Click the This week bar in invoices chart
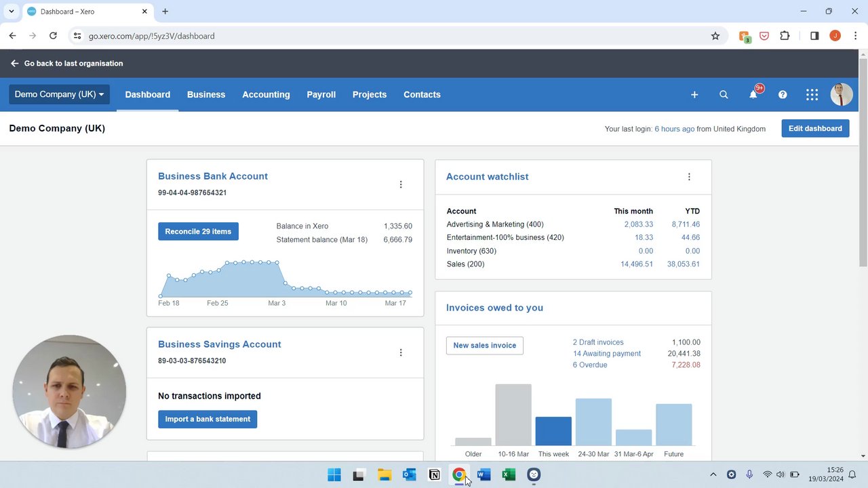The height and width of the screenshot is (488, 868). click(x=553, y=431)
